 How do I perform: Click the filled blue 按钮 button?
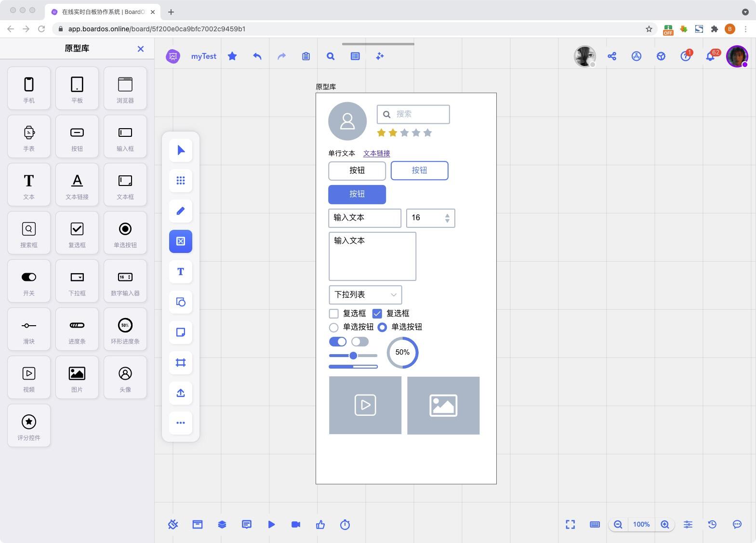[x=357, y=194]
